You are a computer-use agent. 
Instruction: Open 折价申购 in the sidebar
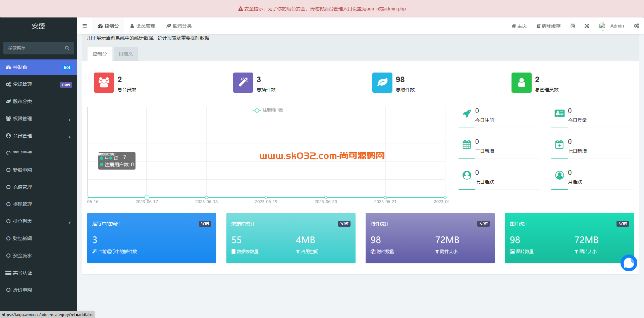click(39, 290)
